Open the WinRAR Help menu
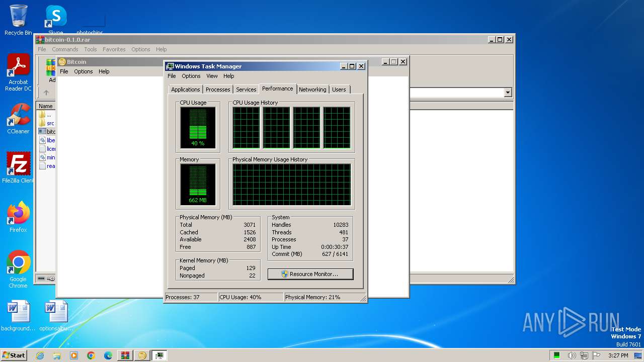 [162, 49]
